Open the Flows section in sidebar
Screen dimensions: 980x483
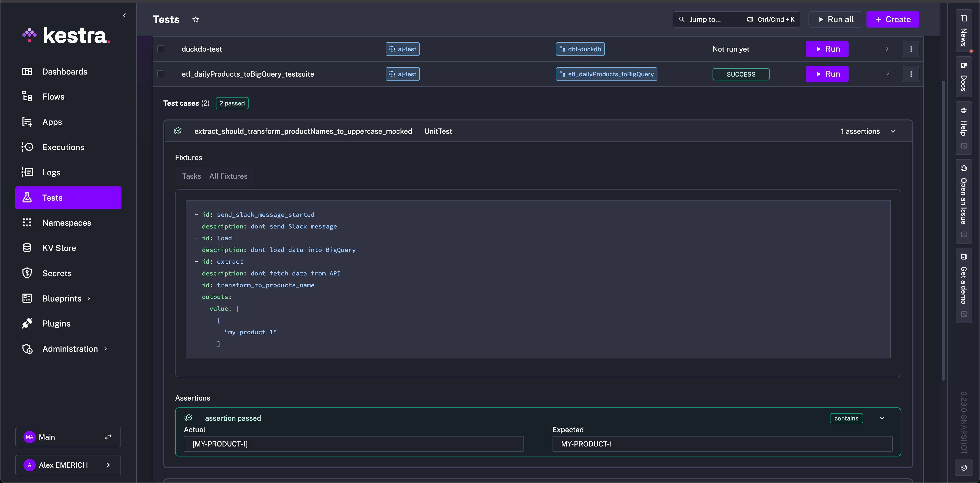[x=53, y=96]
